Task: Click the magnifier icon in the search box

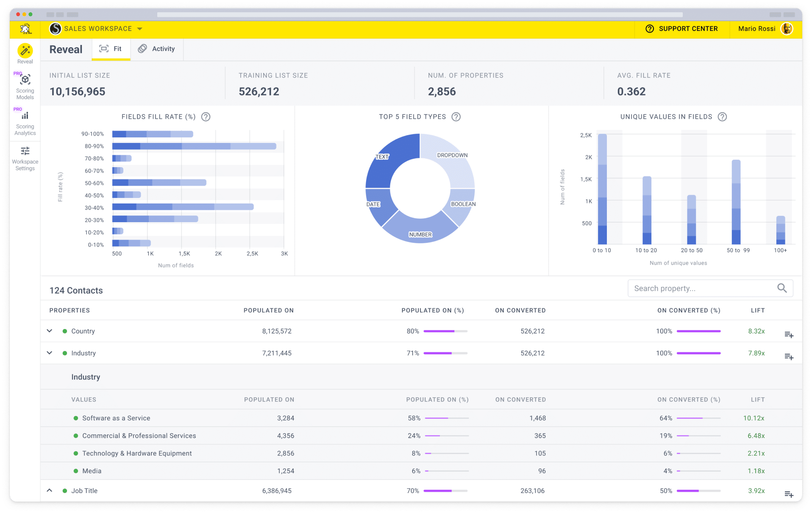Action: point(782,288)
